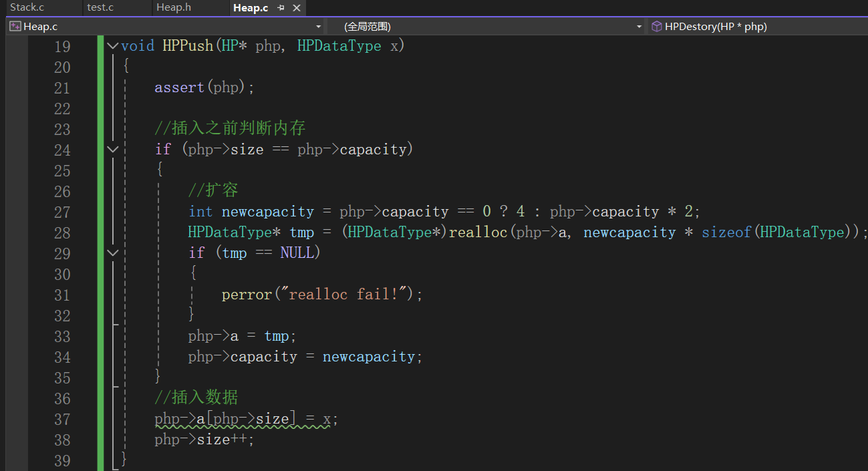Screen dimensions: 868x471
Task: Click 'int newcapacity' declaration on line 27
Action: (x=251, y=212)
